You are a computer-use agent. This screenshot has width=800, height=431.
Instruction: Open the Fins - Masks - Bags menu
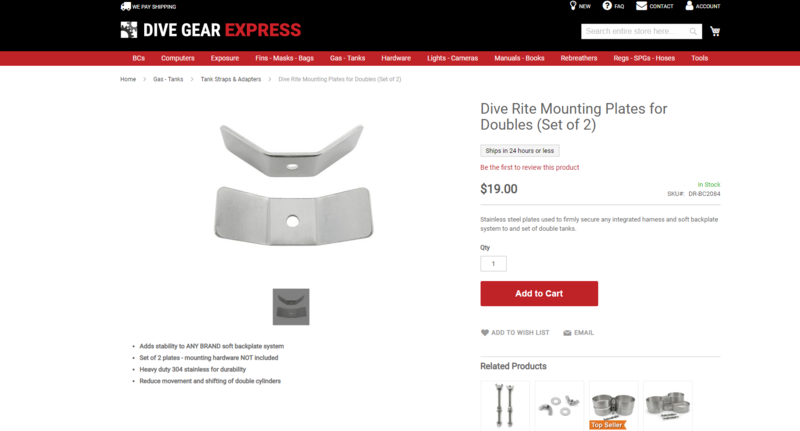tap(284, 58)
